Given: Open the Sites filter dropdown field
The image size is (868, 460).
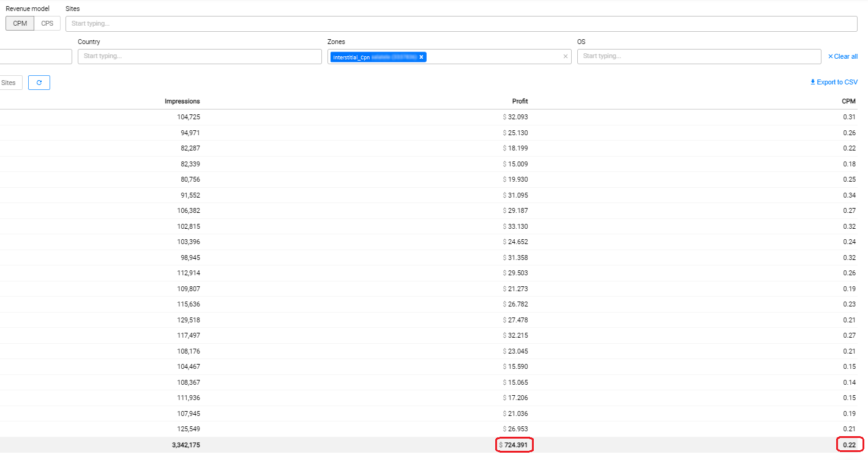Looking at the screenshot, I should 460,24.
